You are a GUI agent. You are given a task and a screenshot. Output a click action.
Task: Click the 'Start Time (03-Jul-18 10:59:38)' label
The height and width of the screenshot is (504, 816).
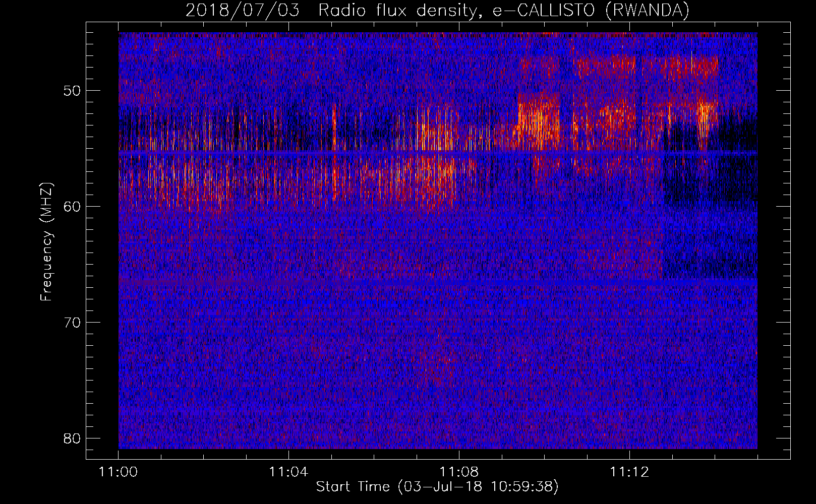pyautogui.click(x=437, y=486)
